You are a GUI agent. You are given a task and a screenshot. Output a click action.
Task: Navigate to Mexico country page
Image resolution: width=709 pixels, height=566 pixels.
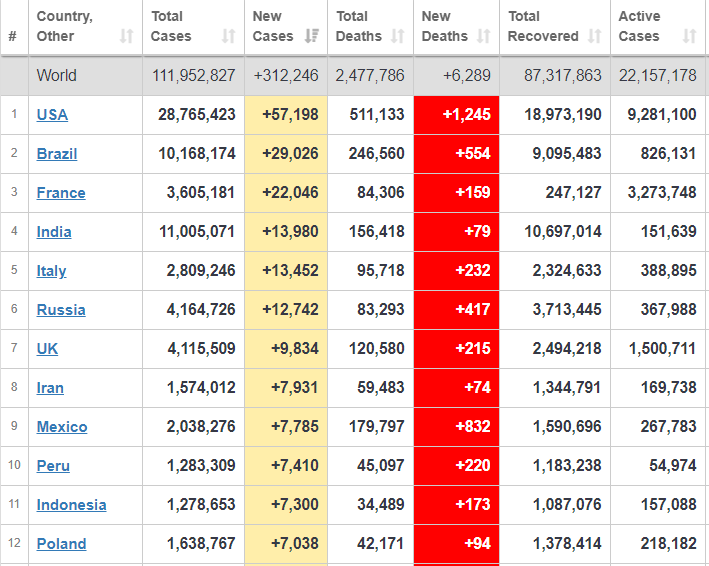62,427
